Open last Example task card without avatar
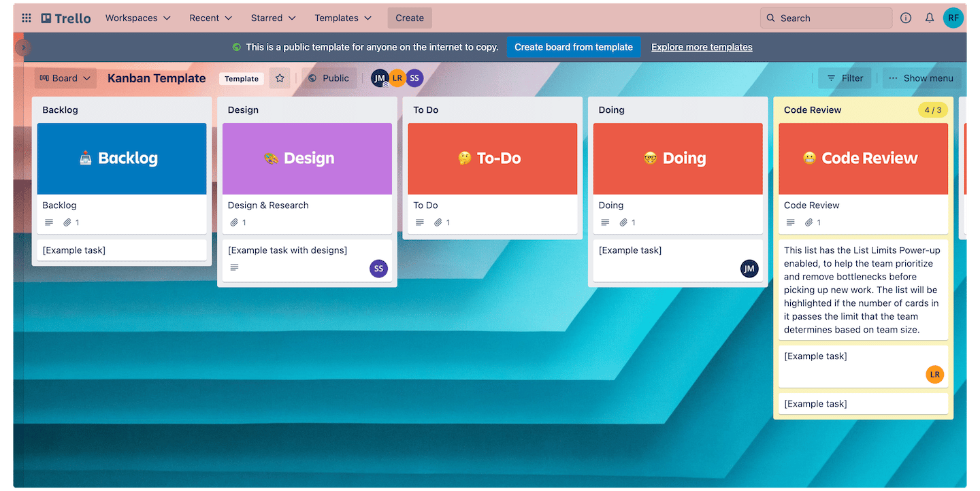 [x=864, y=404]
